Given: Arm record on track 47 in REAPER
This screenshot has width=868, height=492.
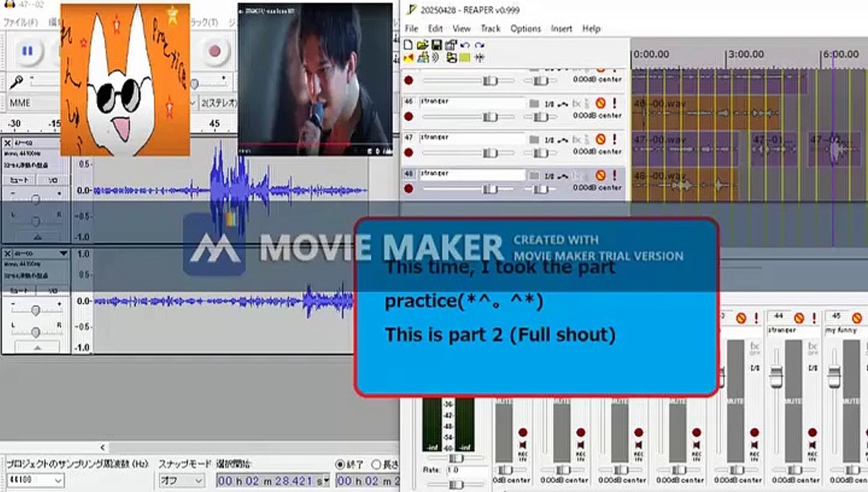Looking at the screenshot, I should (x=409, y=152).
